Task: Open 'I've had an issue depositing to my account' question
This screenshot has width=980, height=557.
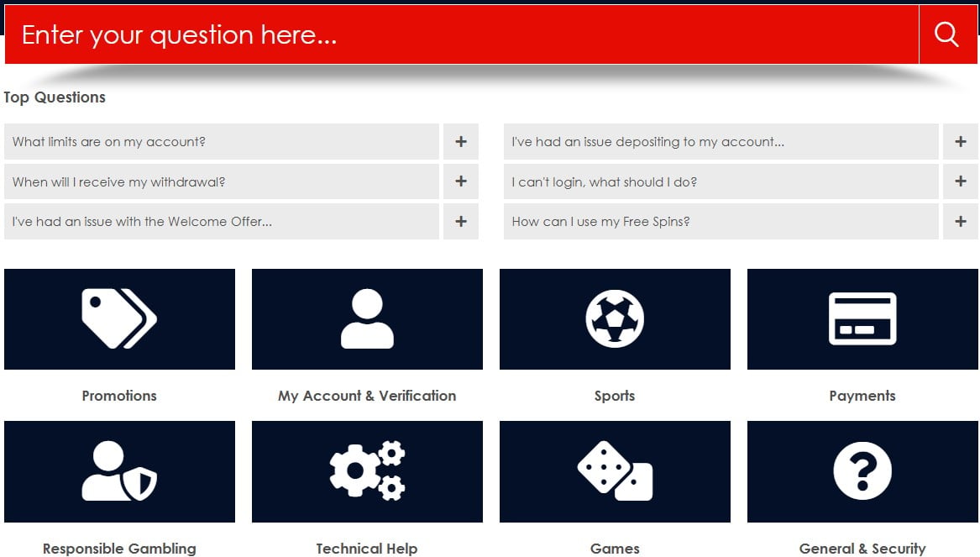Action: [721, 141]
